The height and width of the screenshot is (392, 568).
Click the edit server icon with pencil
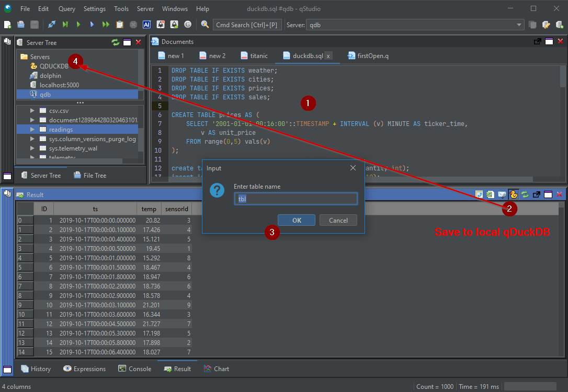click(x=546, y=25)
